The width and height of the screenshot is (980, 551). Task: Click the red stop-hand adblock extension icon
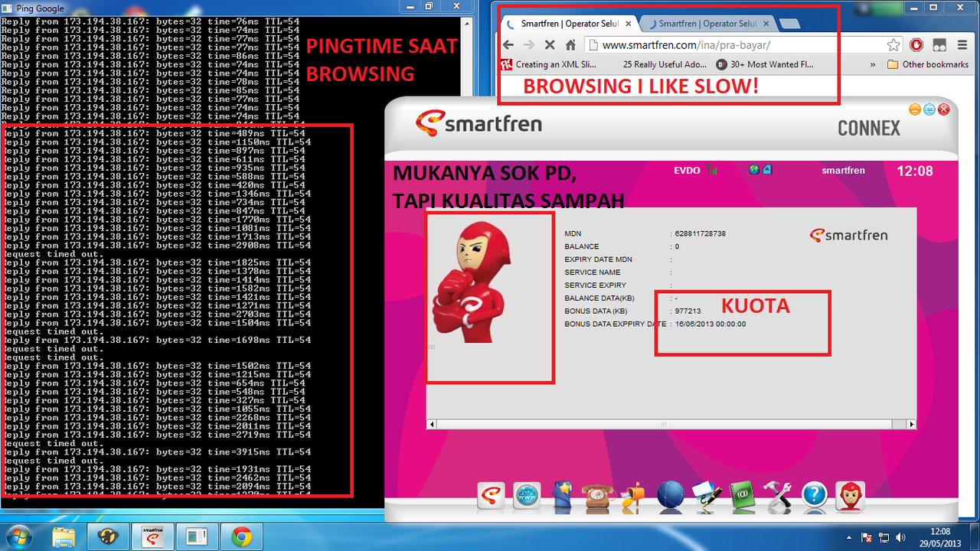click(x=916, y=45)
